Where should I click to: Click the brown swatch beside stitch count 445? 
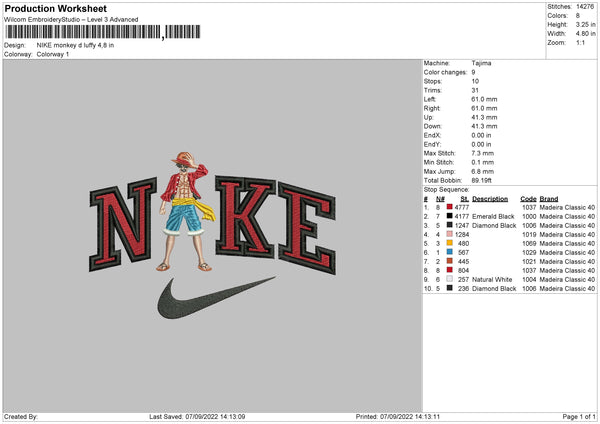(449, 261)
